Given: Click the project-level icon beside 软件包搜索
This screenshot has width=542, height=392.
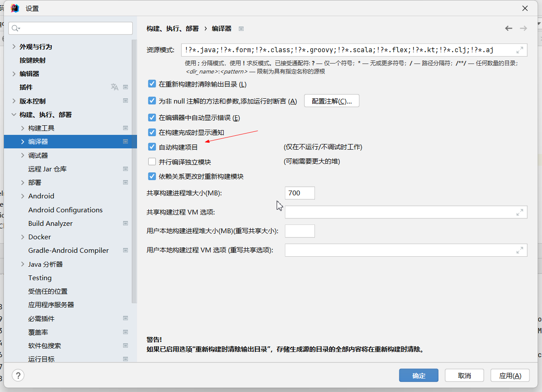Looking at the screenshot, I should (125, 345).
